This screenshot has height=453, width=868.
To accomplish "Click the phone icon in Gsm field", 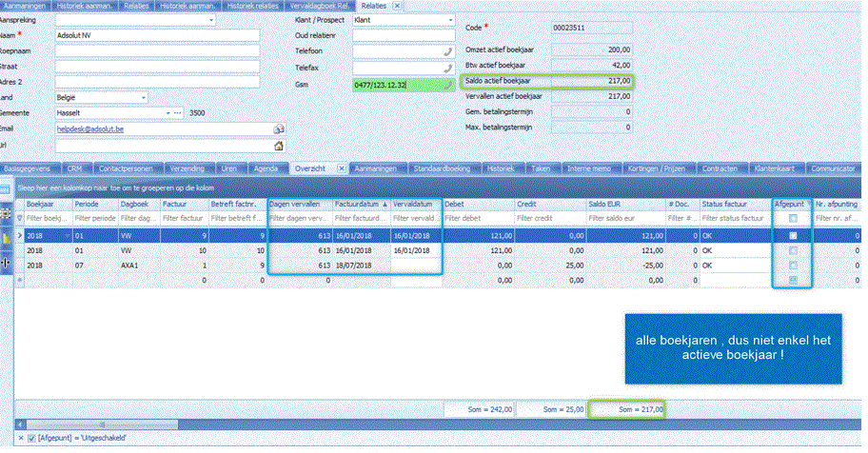I will tap(448, 85).
